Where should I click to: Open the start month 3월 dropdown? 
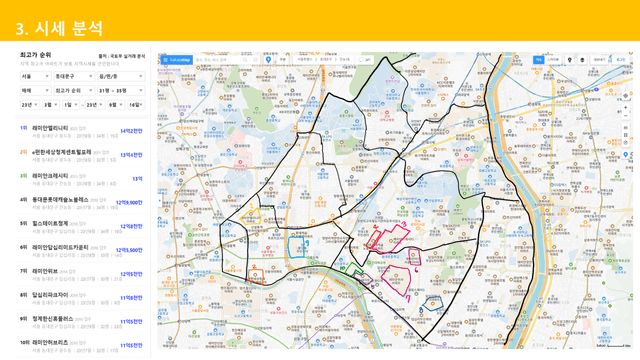(51, 105)
